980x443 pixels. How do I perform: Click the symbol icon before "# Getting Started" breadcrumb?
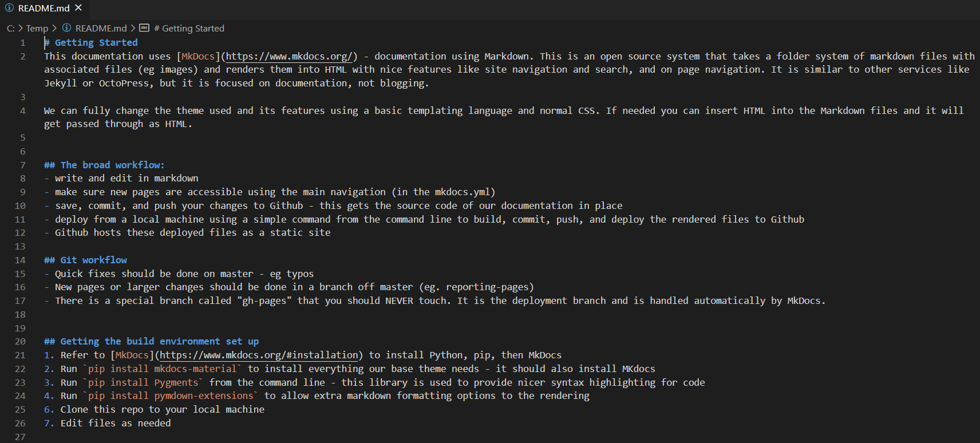point(144,28)
